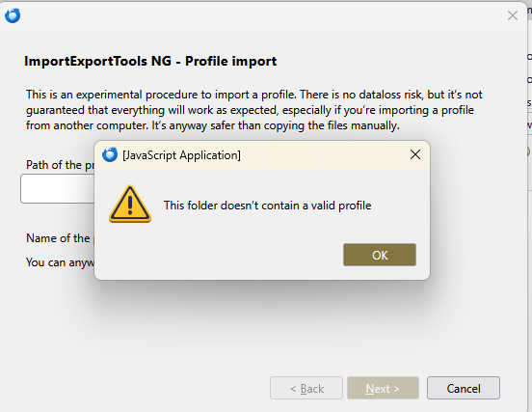Viewport: 532px width, 412px height.
Task: Click the Thunderbird icon in alert title bar
Action: [110, 155]
